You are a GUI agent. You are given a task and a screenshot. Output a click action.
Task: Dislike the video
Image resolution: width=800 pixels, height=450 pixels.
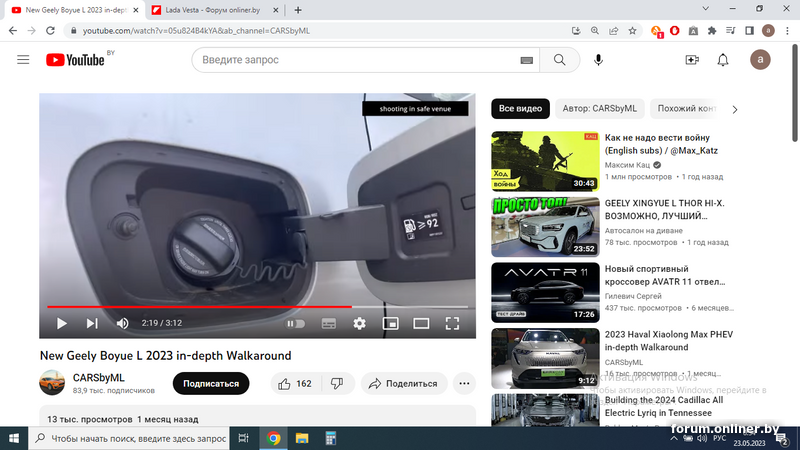337,384
